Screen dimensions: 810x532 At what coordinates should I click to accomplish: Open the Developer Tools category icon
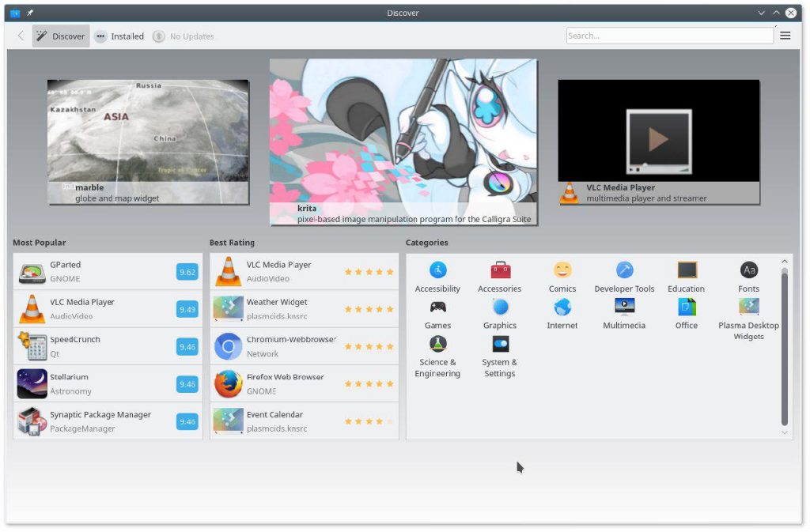pyautogui.click(x=625, y=270)
